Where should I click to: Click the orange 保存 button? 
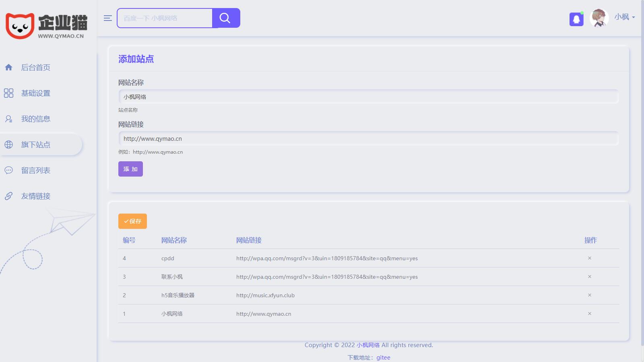point(132,221)
